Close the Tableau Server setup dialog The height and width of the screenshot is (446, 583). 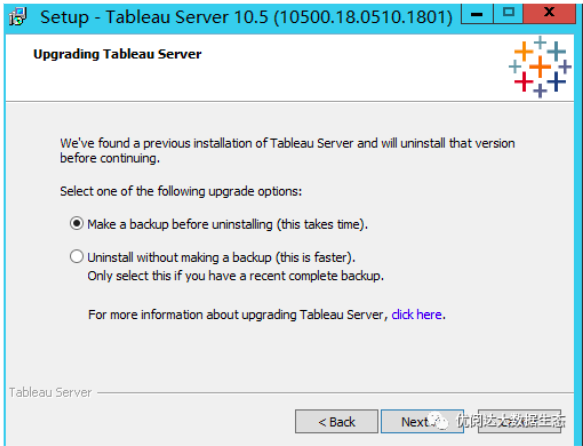549,14
